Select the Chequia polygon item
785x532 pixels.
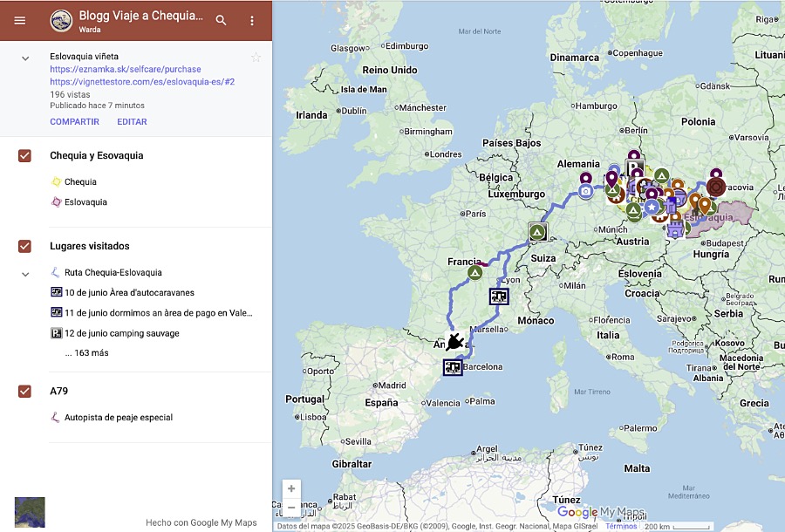pos(80,181)
